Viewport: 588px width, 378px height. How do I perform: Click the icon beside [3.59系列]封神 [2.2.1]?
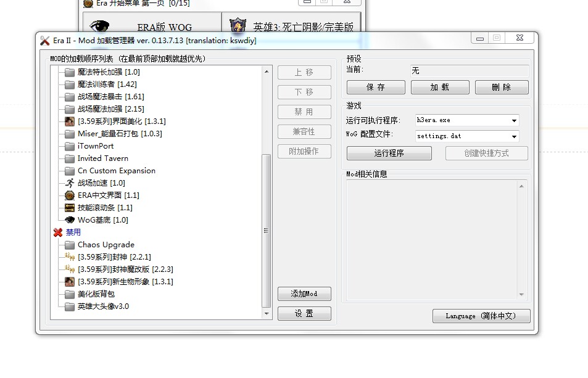(x=69, y=257)
